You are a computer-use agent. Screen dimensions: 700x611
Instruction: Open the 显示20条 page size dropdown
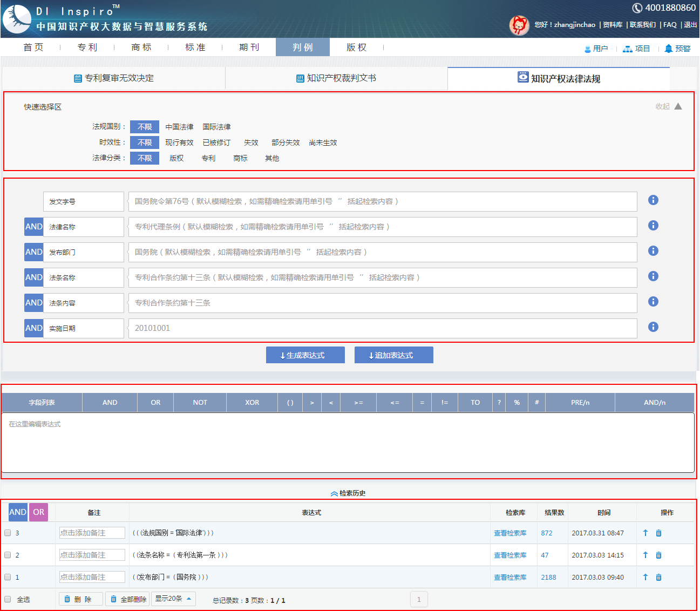[x=173, y=599]
